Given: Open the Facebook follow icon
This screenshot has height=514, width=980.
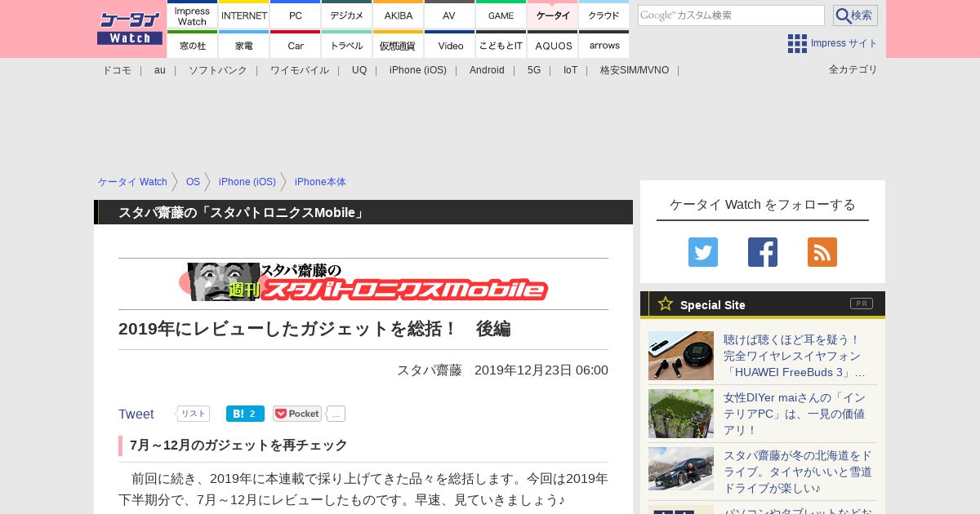Looking at the screenshot, I should [x=763, y=252].
